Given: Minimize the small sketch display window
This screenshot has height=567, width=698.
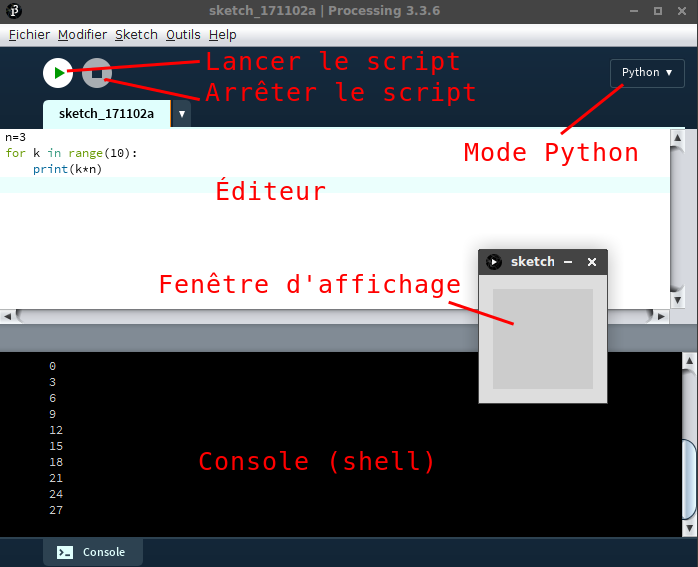Looking at the screenshot, I should (x=568, y=262).
